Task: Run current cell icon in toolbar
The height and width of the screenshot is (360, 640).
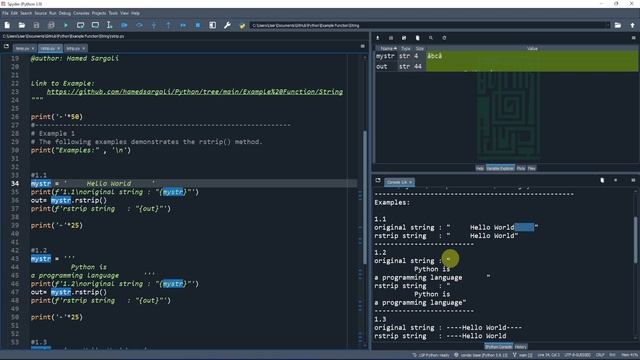Action: point(80,25)
